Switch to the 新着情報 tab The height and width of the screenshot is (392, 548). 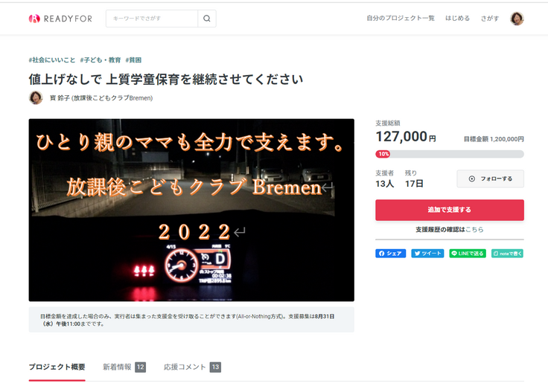click(x=124, y=367)
